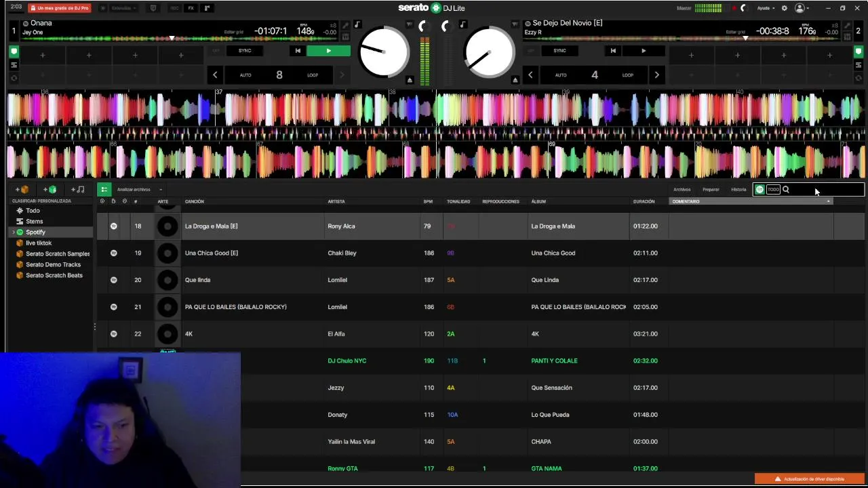The height and width of the screenshot is (488, 868).
Task: Adjust the Master output knob
Action: (743, 8)
